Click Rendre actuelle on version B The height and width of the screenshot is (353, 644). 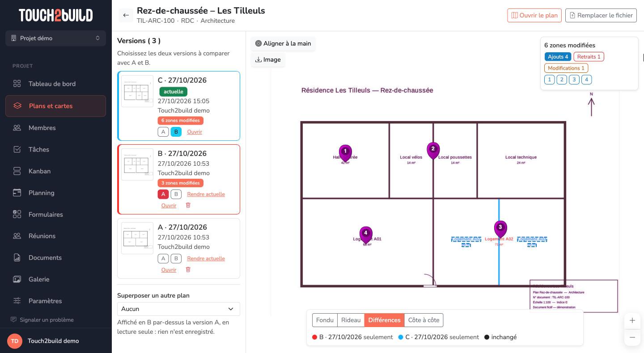pos(206,194)
